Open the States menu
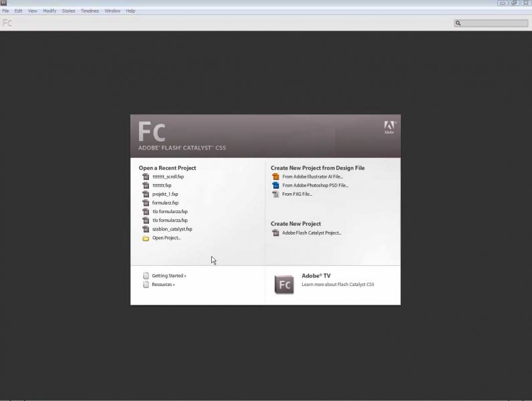 [x=68, y=11]
